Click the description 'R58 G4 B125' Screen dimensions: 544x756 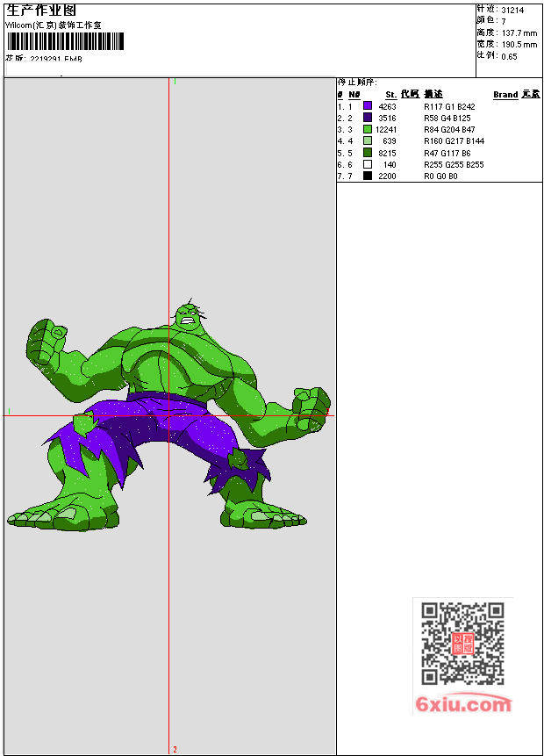tap(447, 119)
